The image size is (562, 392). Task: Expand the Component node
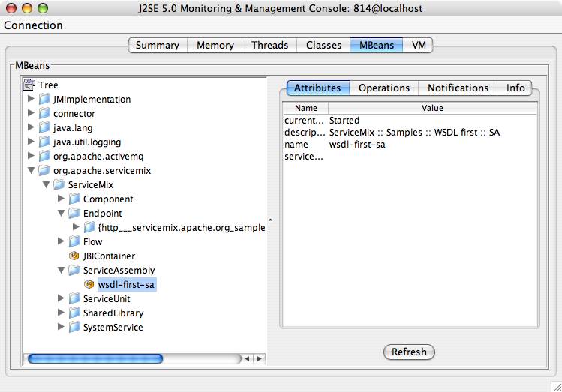(61, 199)
